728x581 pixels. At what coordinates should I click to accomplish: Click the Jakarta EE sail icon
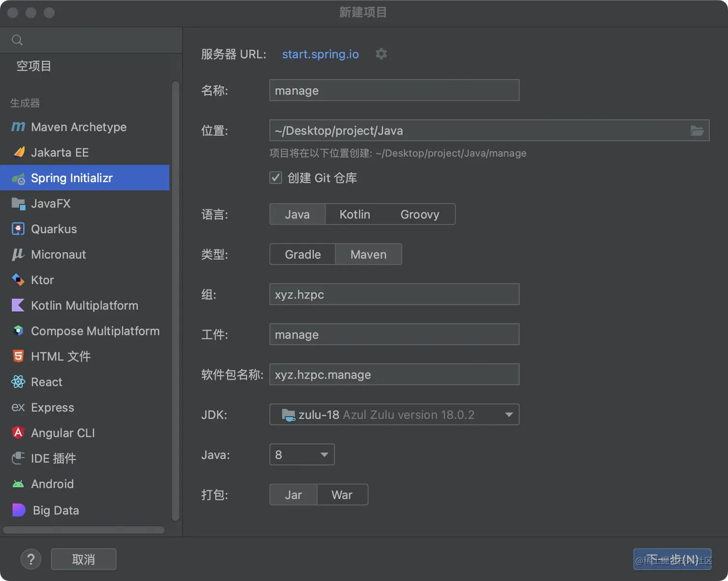19,152
